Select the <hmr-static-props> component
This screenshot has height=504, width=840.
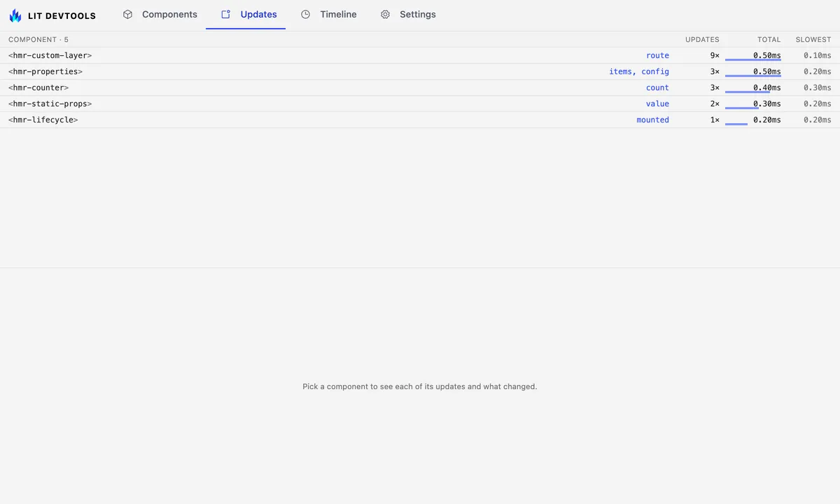click(50, 104)
